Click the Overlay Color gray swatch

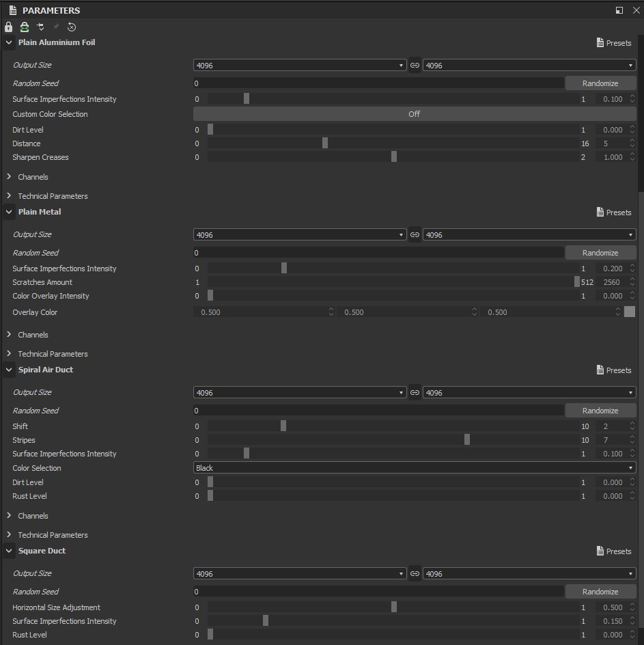pyautogui.click(x=630, y=312)
